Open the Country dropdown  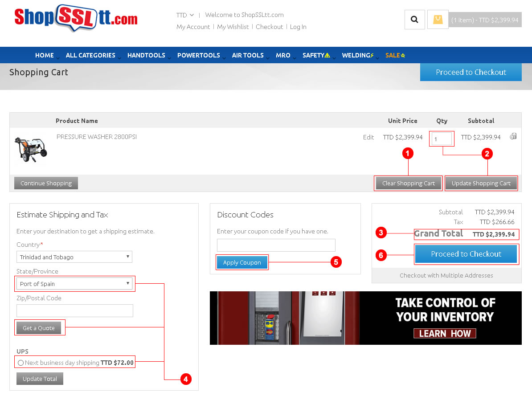74,257
